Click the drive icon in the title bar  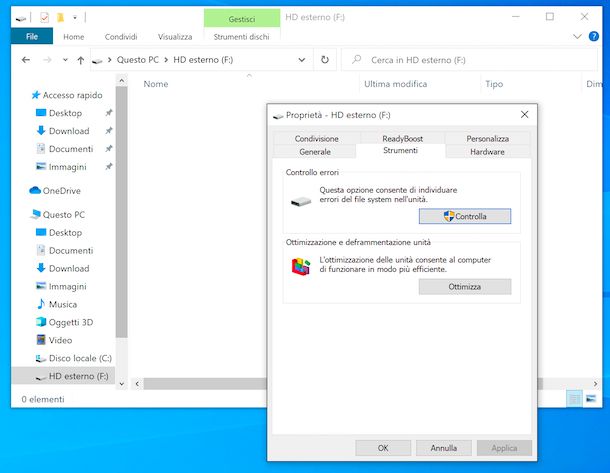[21, 18]
